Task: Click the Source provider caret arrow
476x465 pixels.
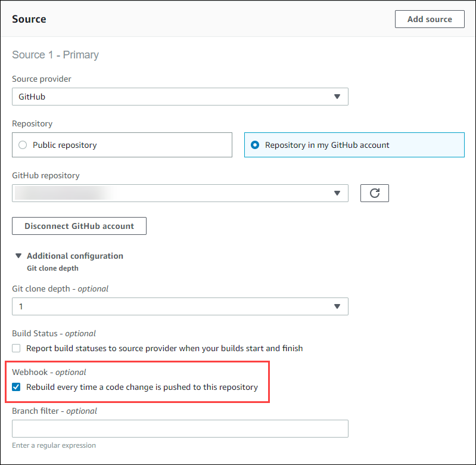Action: pos(337,97)
